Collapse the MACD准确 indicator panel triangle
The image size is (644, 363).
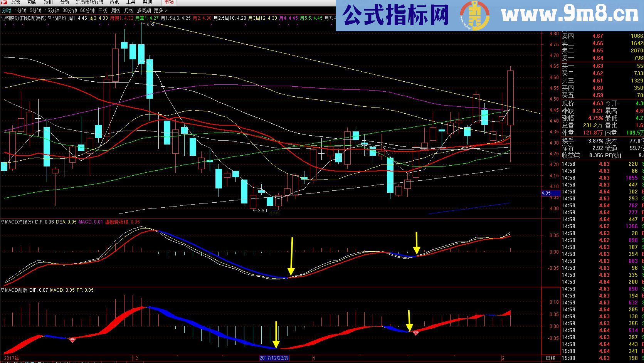coord(3,222)
